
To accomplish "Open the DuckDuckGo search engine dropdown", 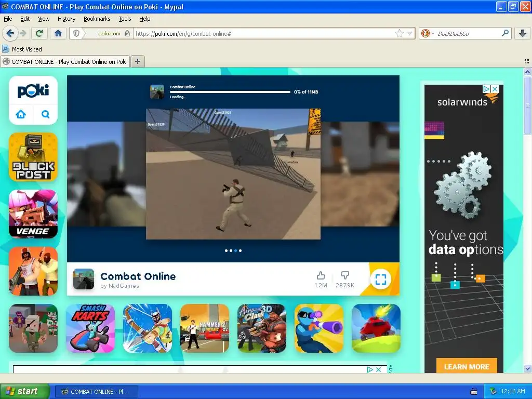I will coord(427,33).
